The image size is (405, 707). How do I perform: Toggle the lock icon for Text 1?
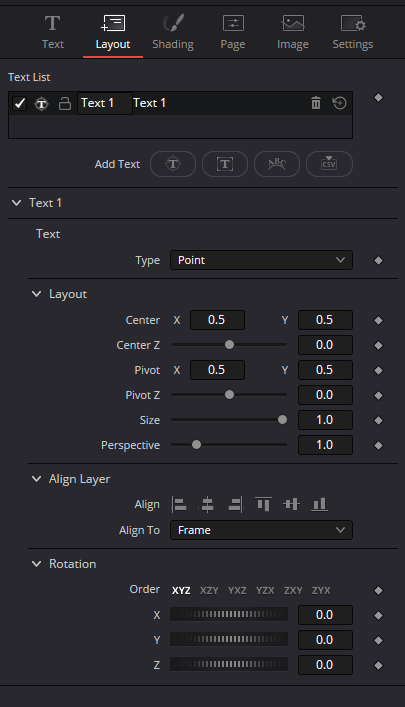[x=65, y=104]
